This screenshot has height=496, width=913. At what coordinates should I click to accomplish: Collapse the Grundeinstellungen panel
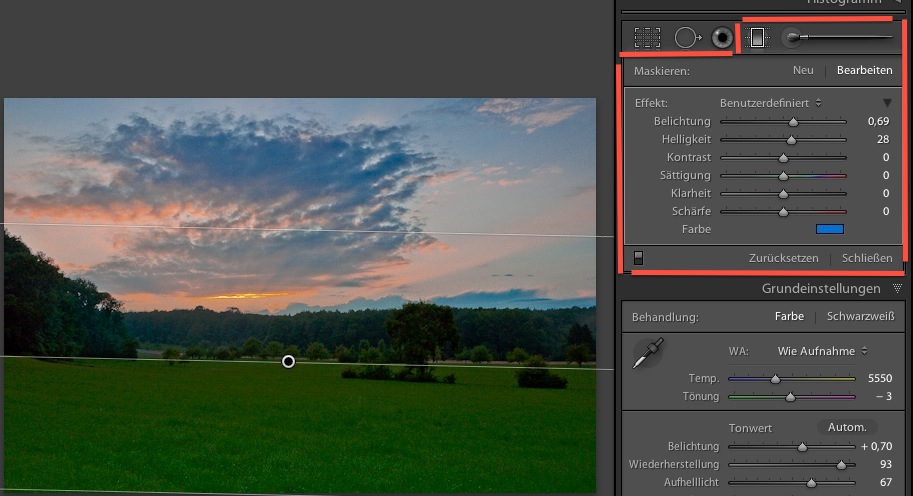click(897, 289)
